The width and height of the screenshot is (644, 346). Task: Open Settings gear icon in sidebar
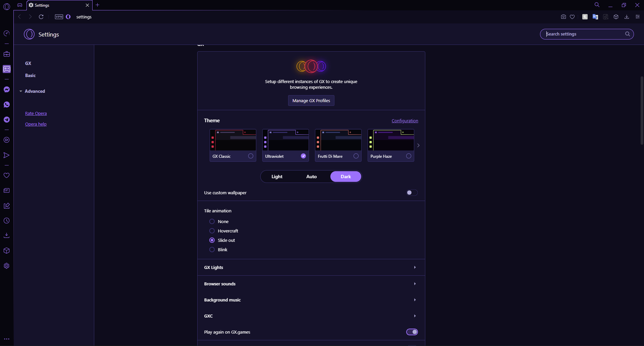click(7, 266)
